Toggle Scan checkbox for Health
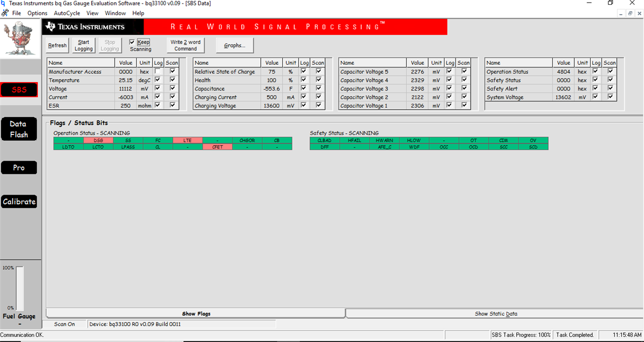The width and height of the screenshot is (644, 342). tap(318, 79)
